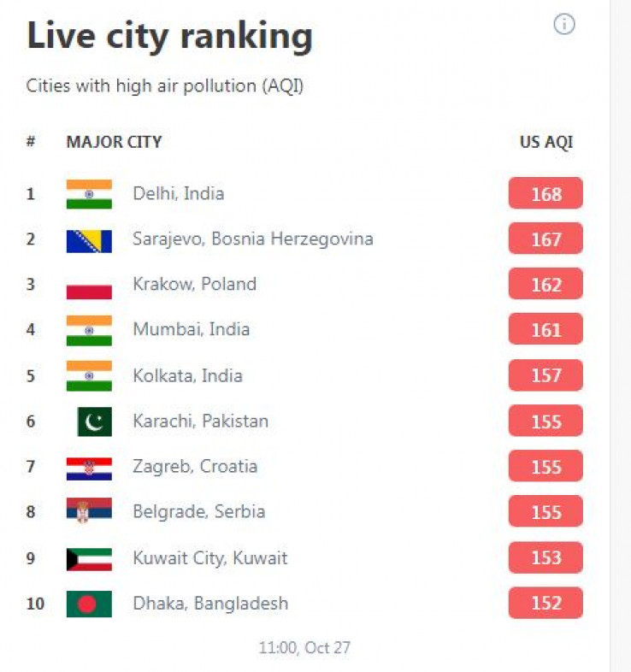Click the US AQI column header
The height and width of the screenshot is (672, 631).
tap(546, 142)
